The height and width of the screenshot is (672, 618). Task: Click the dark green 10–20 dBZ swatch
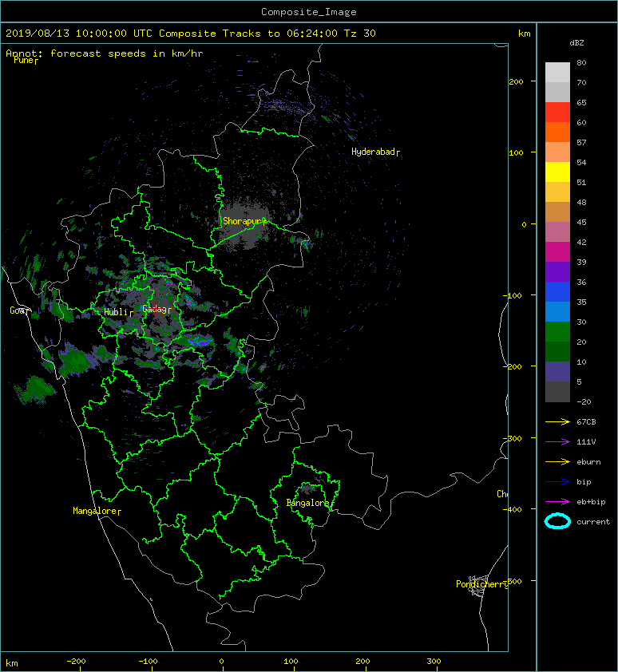557,351
